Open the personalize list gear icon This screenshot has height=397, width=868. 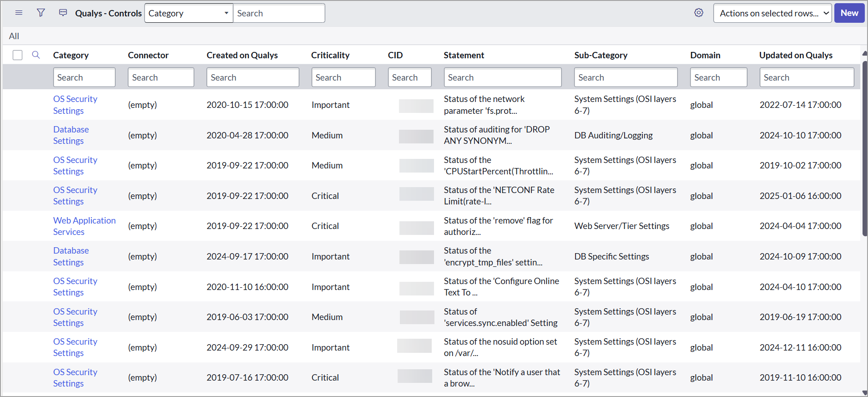699,13
